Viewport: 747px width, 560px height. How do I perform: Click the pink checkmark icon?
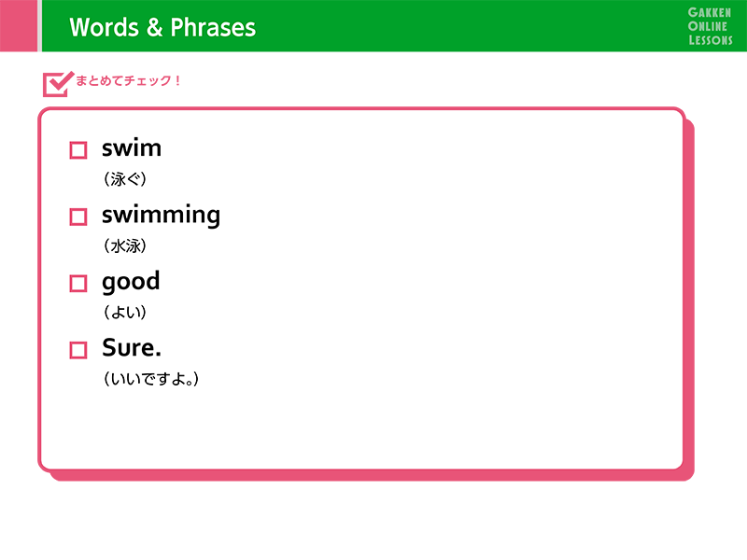click(58, 84)
